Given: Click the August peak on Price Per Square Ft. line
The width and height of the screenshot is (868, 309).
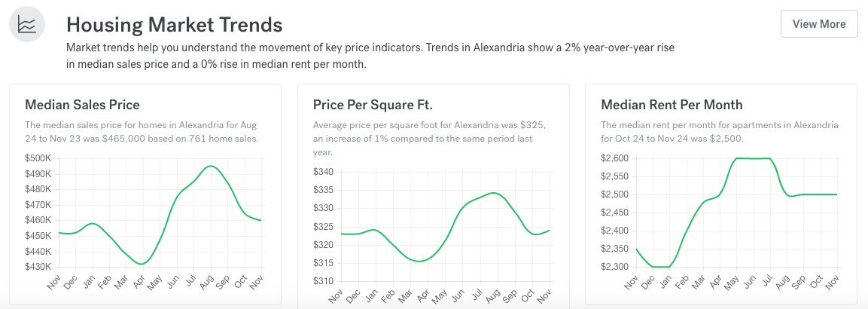Looking at the screenshot, I should tap(492, 193).
